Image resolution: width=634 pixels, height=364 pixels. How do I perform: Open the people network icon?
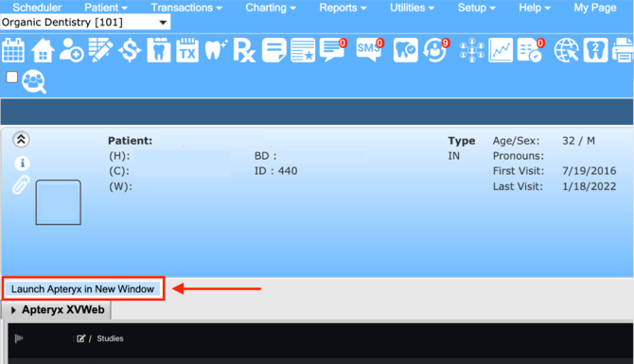(x=472, y=50)
